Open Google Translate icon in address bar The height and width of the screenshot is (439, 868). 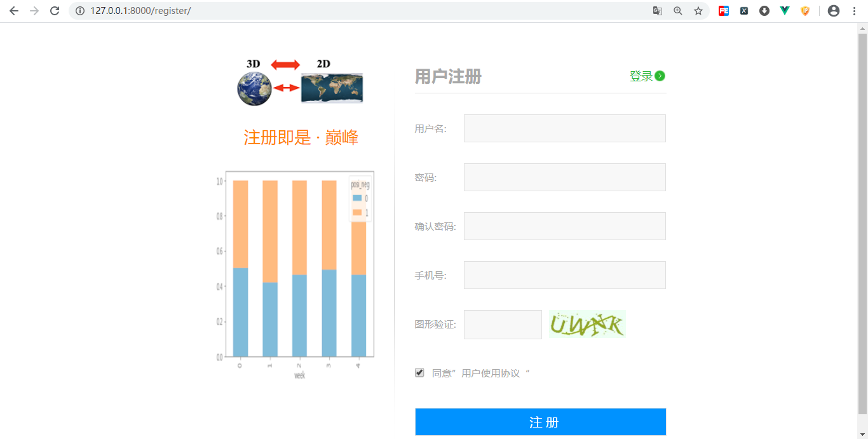658,11
